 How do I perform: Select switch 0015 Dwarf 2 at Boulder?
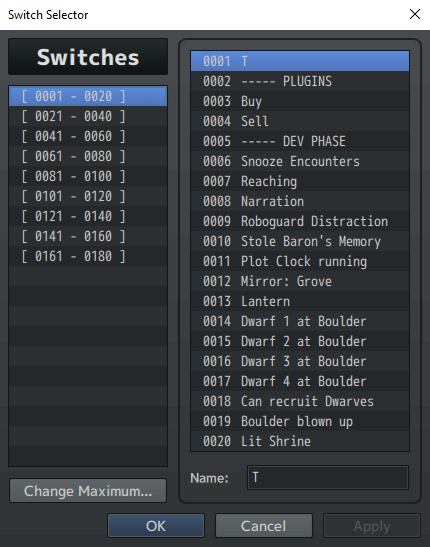pyautogui.click(x=300, y=341)
